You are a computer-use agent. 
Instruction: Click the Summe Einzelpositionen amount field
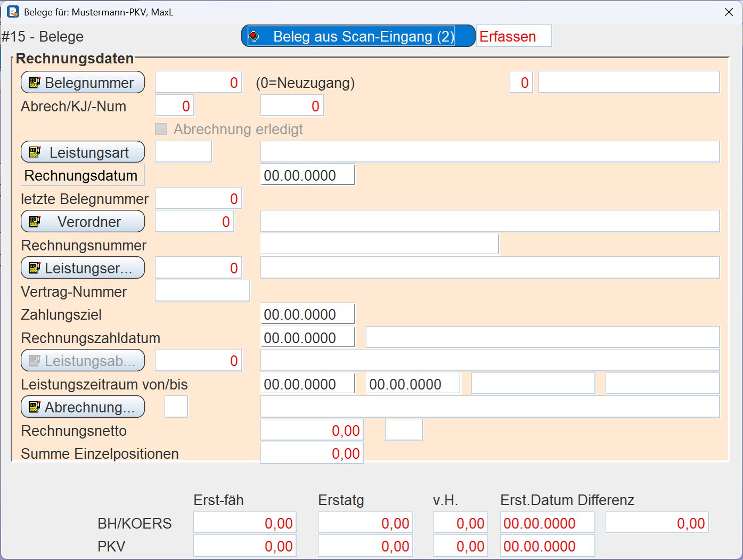(312, 453)
